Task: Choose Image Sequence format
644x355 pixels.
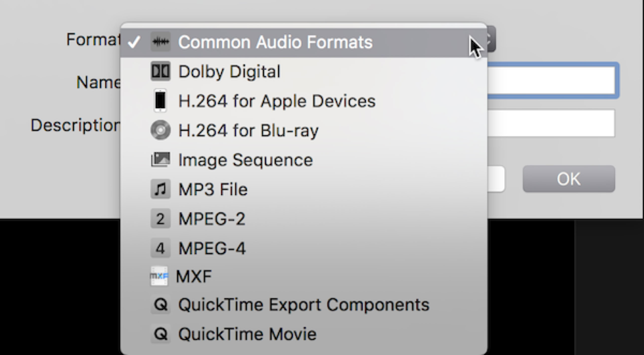Action: [x=246, y=160]
